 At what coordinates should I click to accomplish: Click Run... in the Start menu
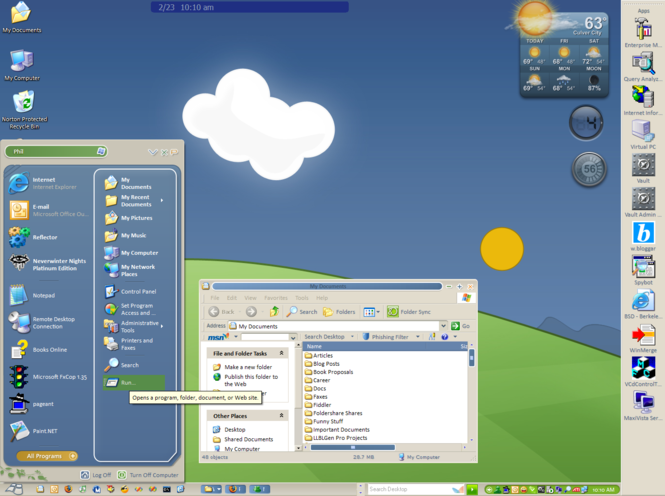pos(134,382)
